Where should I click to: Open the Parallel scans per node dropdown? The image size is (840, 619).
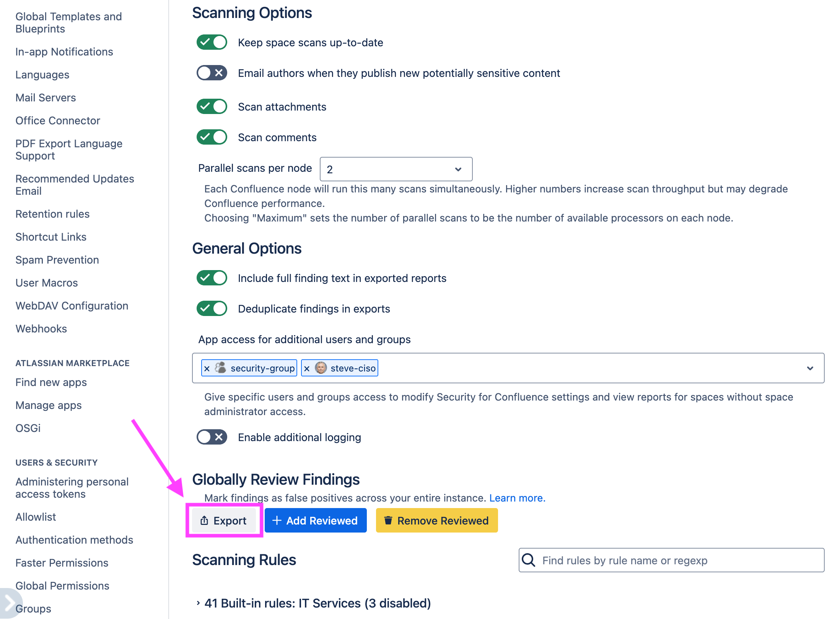pyautogui.click(x=396, y=169)
